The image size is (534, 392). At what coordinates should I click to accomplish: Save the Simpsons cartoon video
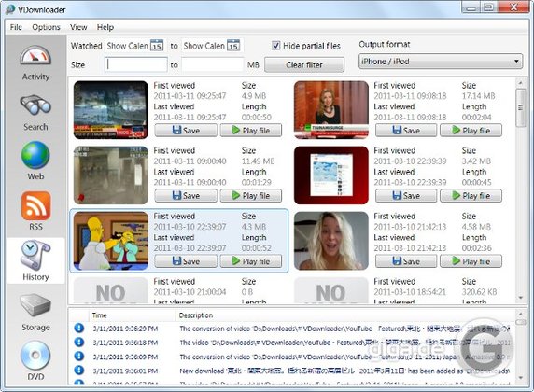[186, 261]
